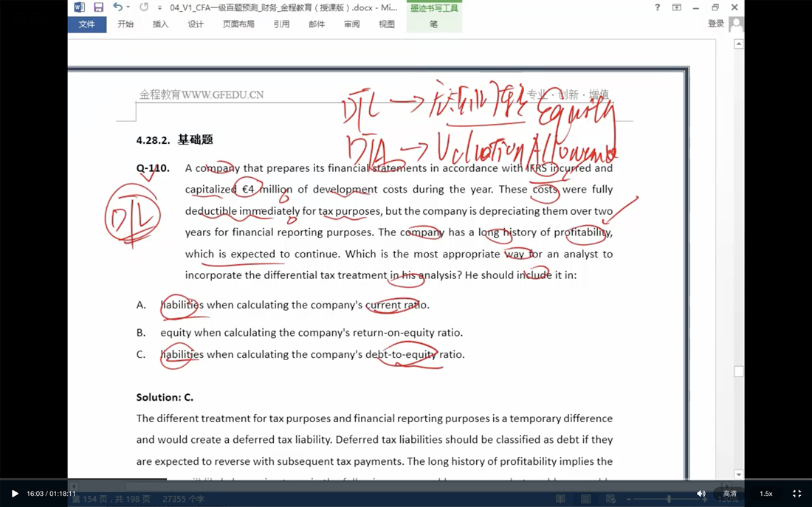
Task: Undo the last action
Action: (117, 7)
